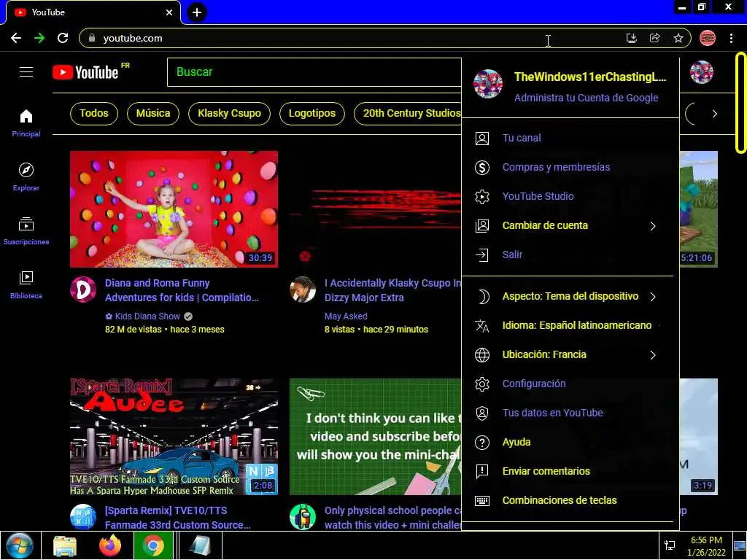Show more filter chips with right arrow

tap(714, 114)
